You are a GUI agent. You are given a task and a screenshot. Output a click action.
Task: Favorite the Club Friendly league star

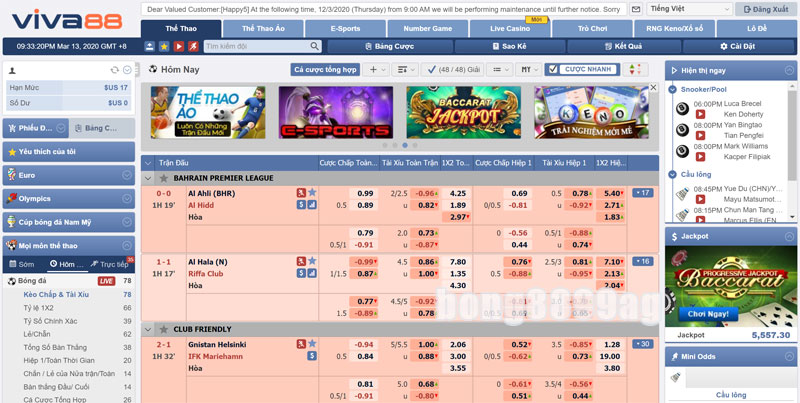164,329
